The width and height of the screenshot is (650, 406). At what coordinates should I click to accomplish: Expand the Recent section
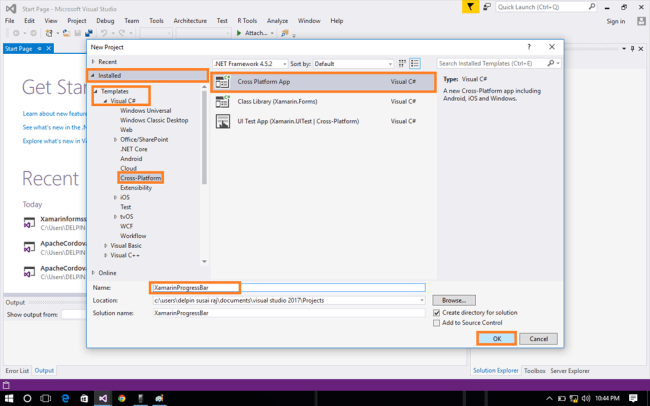pyautogui.click(x=93, y=61)
